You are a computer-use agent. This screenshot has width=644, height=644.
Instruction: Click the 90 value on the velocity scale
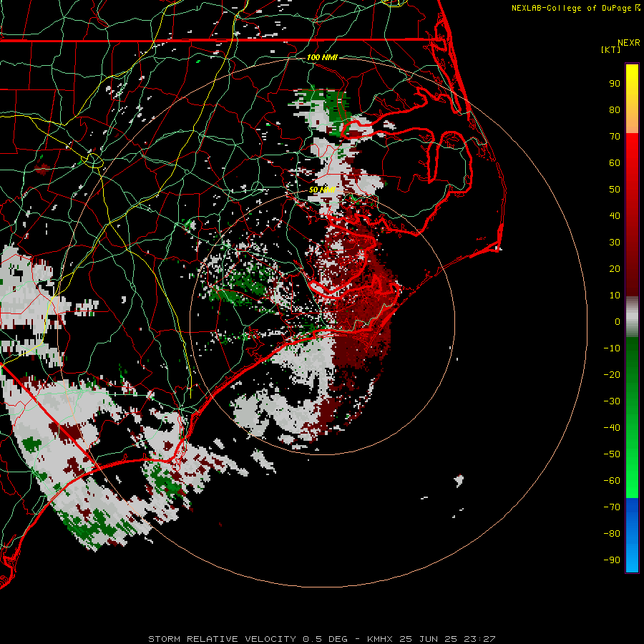click(615, 84)
